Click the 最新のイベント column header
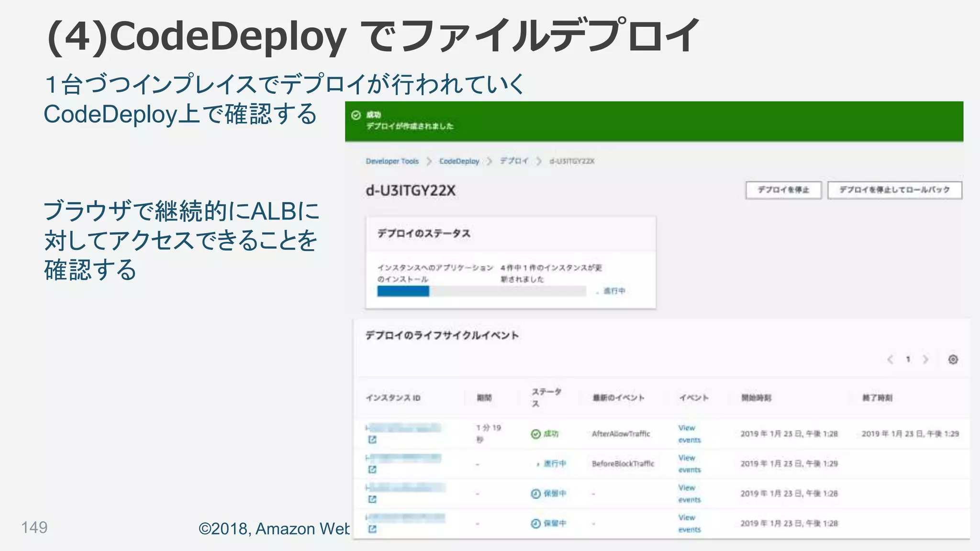Image resolution: width=980 pixels, height=551 pixels. [x=618, y=398]
